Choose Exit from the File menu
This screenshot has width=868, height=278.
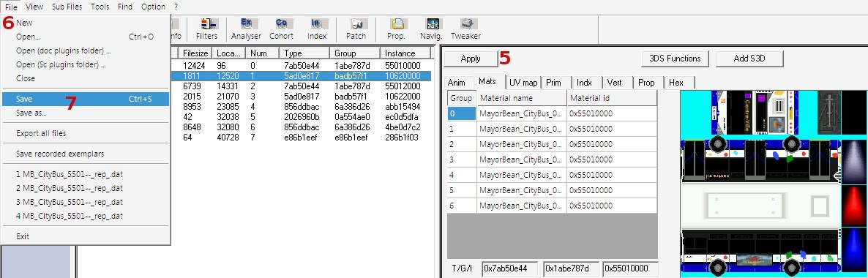tap(86, 236)
